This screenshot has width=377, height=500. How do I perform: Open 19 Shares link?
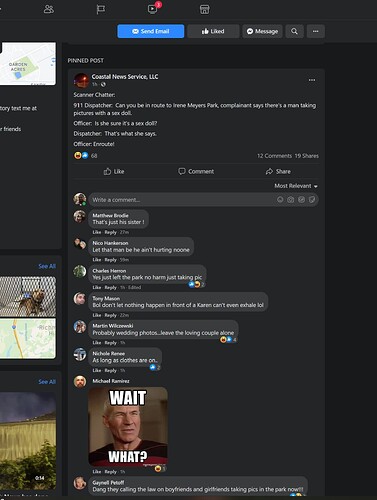click(306, 156)
